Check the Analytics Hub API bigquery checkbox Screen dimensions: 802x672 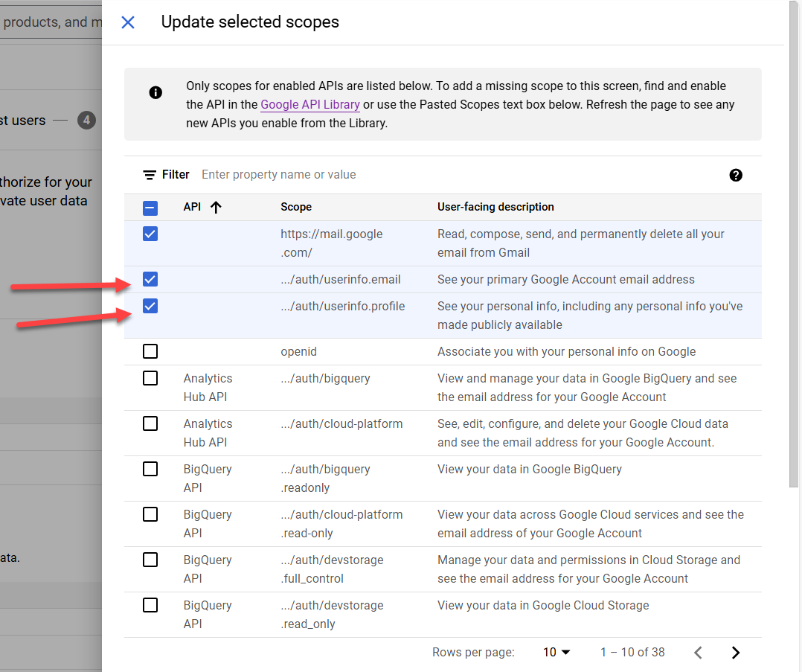point(150,378)
